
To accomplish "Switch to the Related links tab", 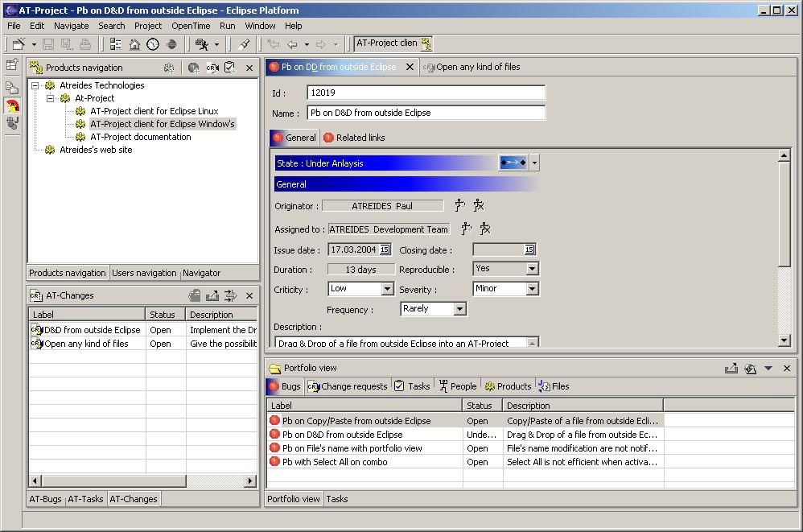I will point(354,137).
